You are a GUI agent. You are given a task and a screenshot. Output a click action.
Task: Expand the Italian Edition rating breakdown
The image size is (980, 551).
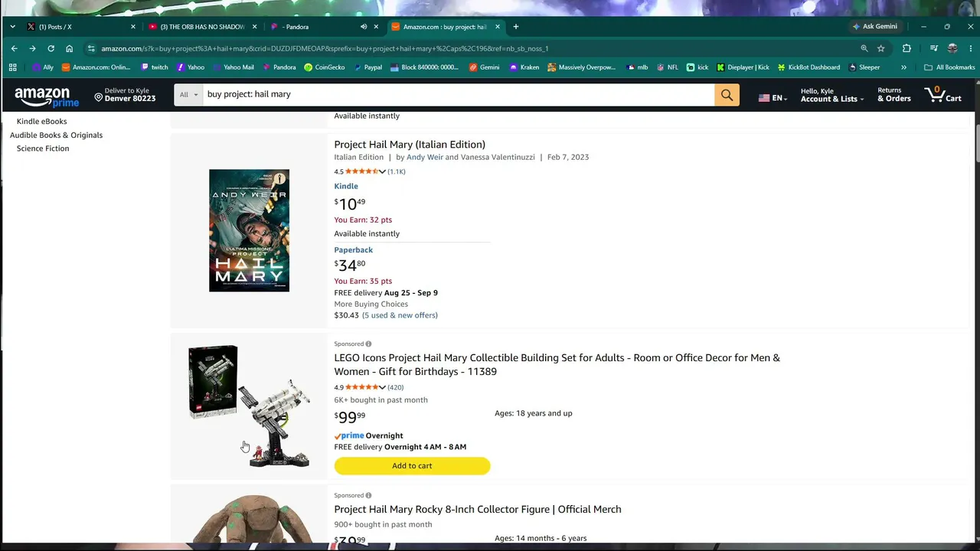point(382,172)
